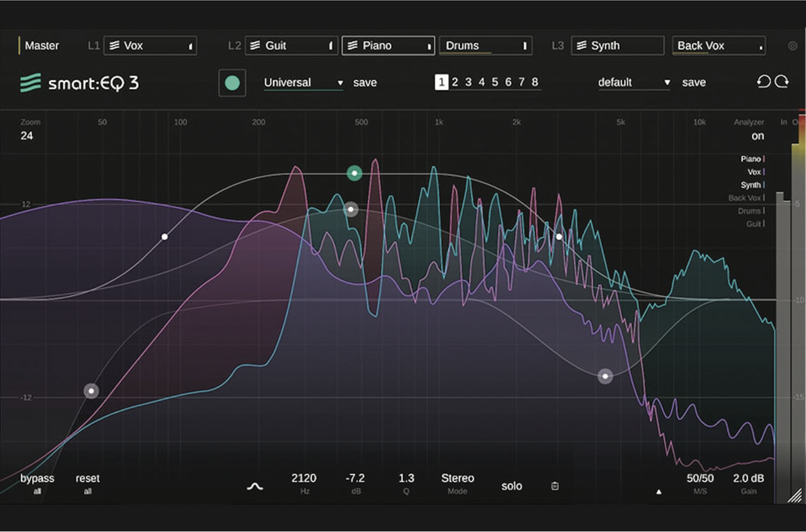806x532 pixels.
Task: Click the -7.2 dB gain value
Action: [x=355, y=478]
